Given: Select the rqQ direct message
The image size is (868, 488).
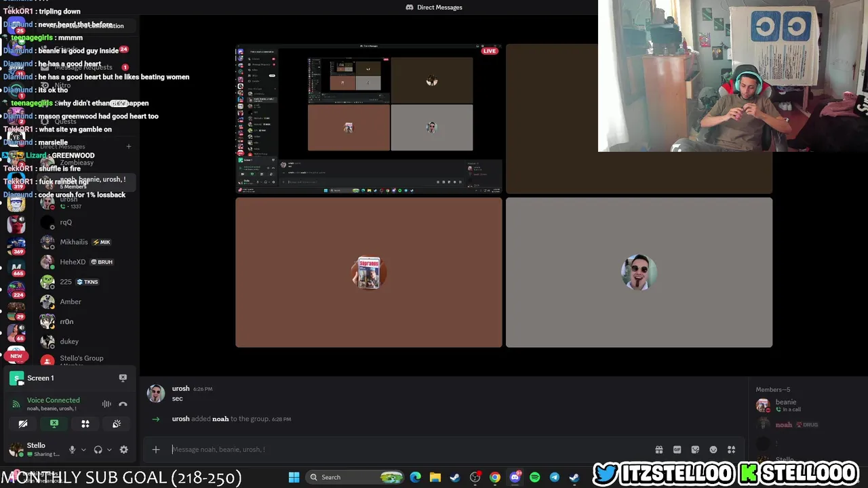Looking at the screenshot, I should pos(85,222).
